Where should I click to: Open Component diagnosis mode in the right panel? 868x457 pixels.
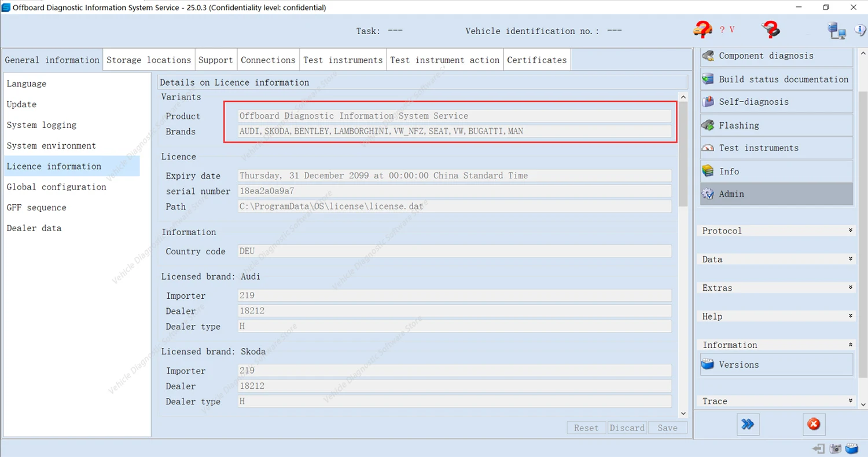[x=777, y=56]
